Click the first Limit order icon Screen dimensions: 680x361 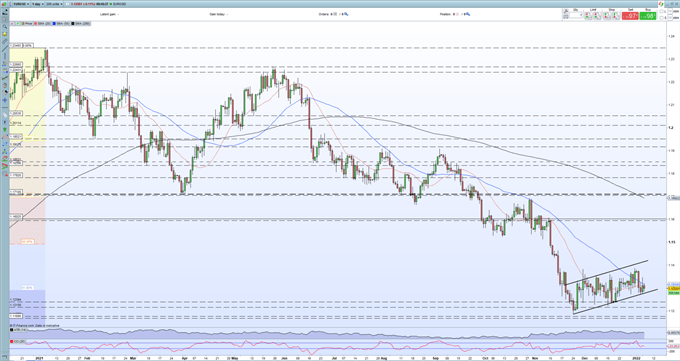[588, 16]
